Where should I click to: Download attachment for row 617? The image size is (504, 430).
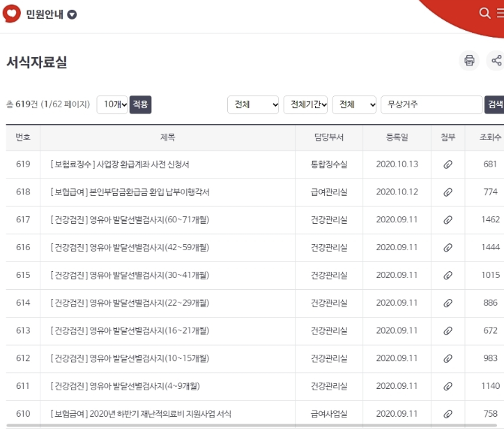[448, 220]
